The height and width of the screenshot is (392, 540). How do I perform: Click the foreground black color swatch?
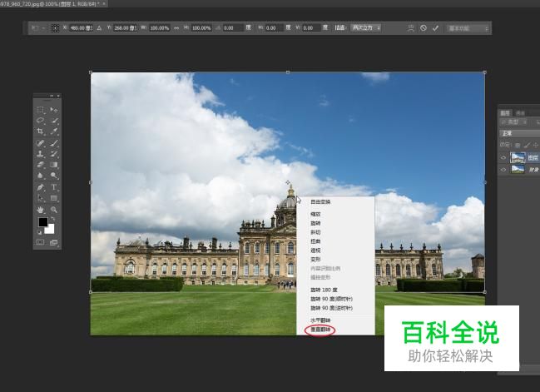point(42,222)
